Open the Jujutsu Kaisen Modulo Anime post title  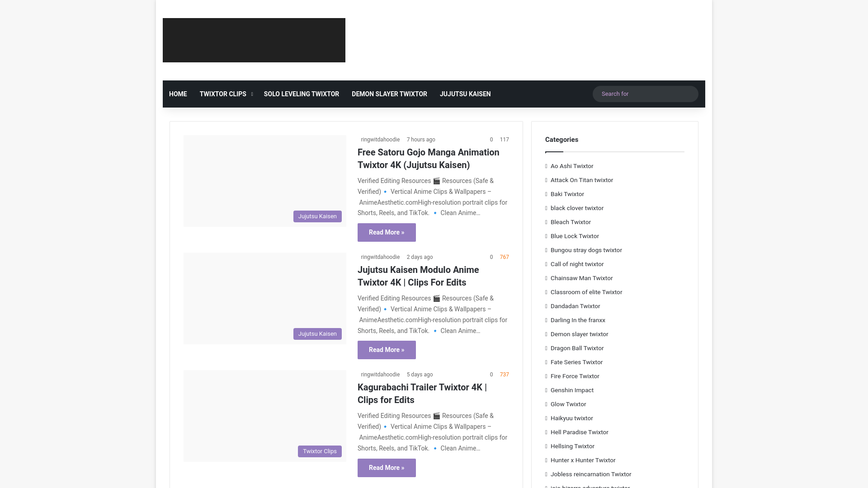(x=418, y=276)
